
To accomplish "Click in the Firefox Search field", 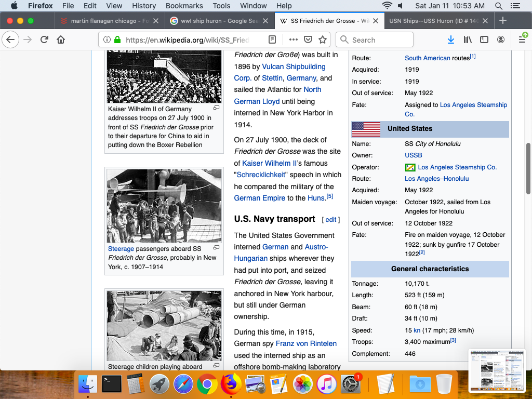I will pos(379,39).
